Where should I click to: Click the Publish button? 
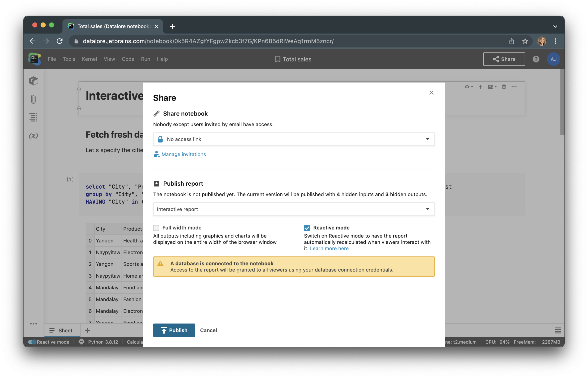coord(174,330)
